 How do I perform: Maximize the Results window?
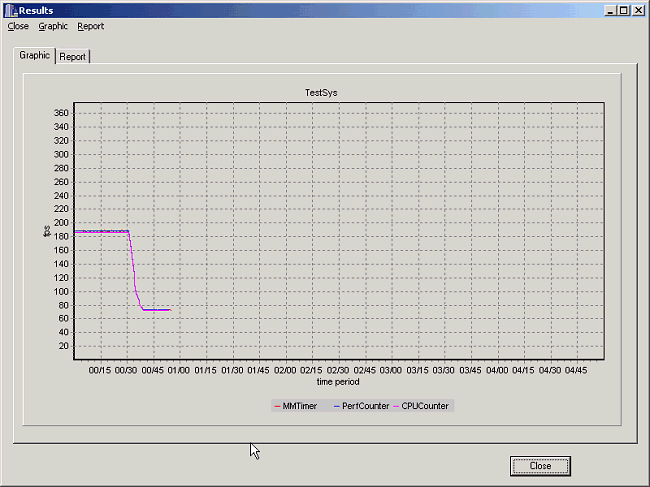(624, 11)
